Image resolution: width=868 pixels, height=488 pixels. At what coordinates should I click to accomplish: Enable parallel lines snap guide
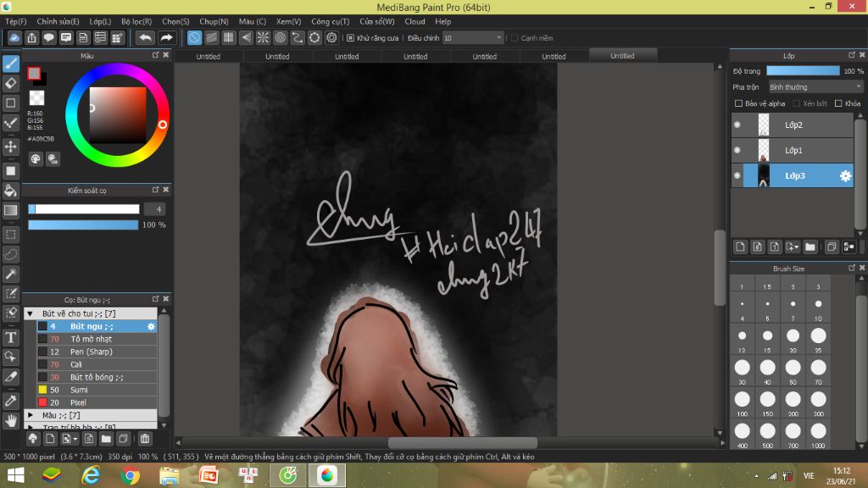(x=211, y=37)
